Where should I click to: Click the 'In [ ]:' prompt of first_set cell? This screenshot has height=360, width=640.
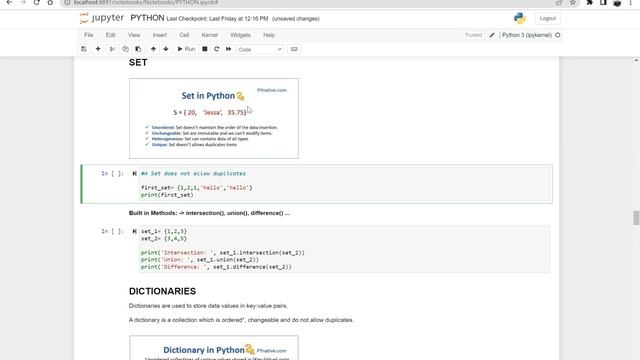click(112, 173)
